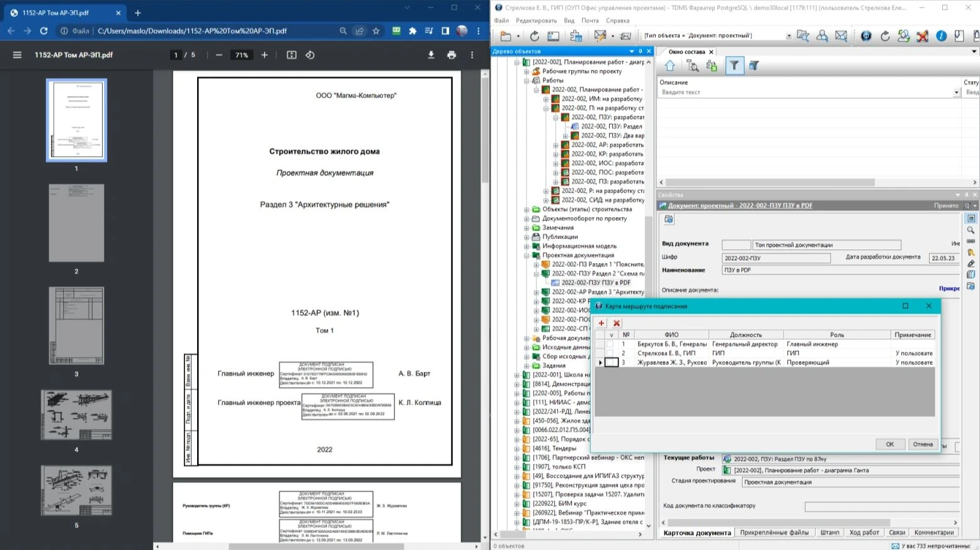Click the red plus add-signer icon
This screenshot has width=980, height=550.
pyautogui.click(x=601, y=323)
